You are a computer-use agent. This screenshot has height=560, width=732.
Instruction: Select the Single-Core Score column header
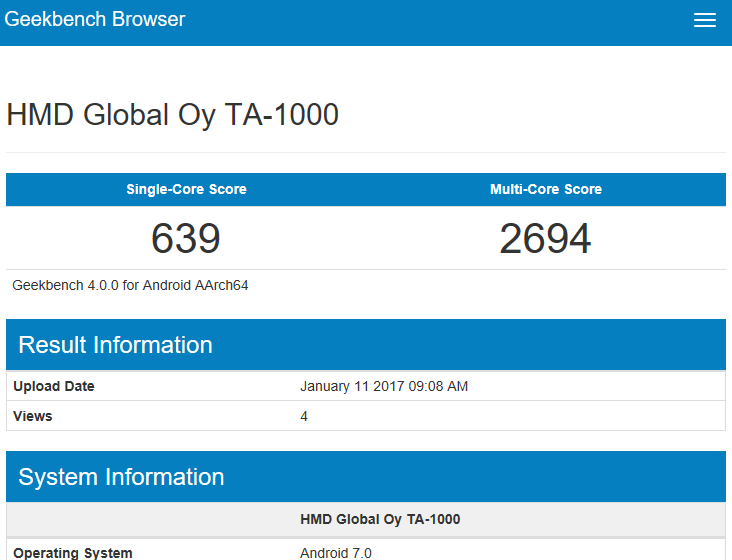[186, 189]
